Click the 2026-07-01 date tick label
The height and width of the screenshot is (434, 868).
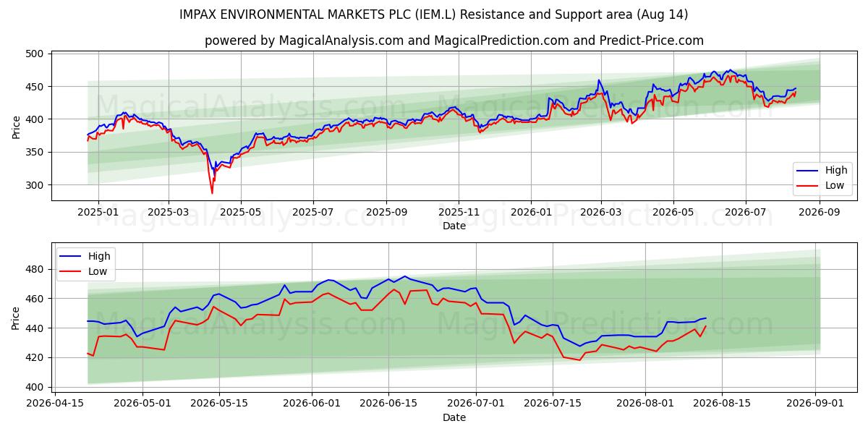(476, 403)
